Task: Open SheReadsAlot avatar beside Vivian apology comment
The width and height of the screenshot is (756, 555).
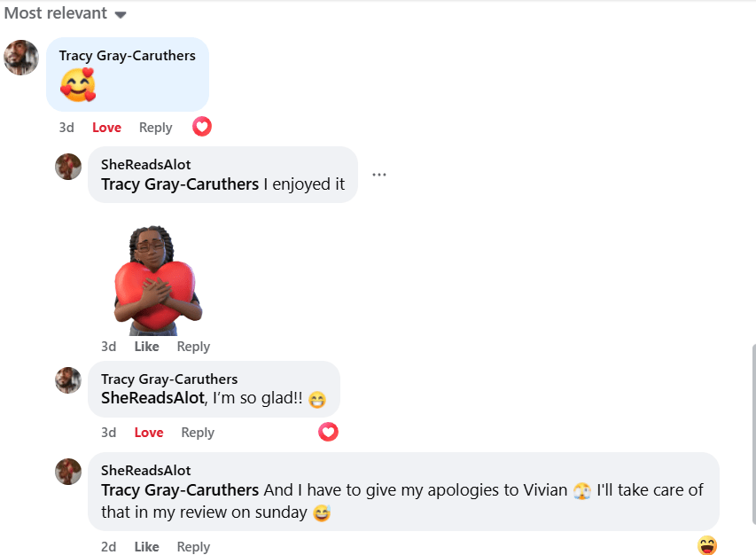Action: tap(68, 472)
